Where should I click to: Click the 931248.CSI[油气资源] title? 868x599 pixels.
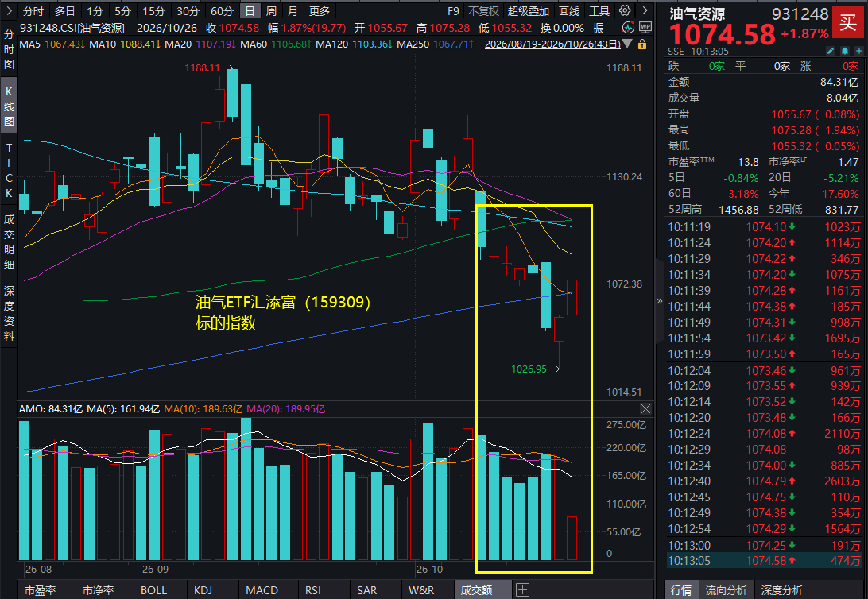72,28
